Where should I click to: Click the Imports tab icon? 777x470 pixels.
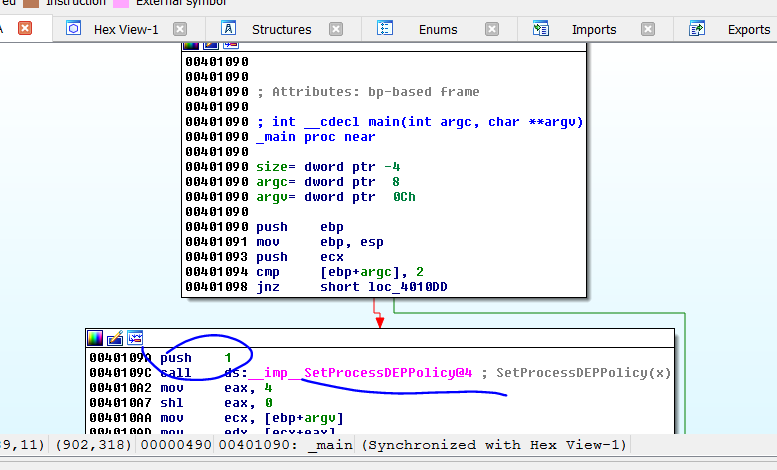tap(541, 29)
